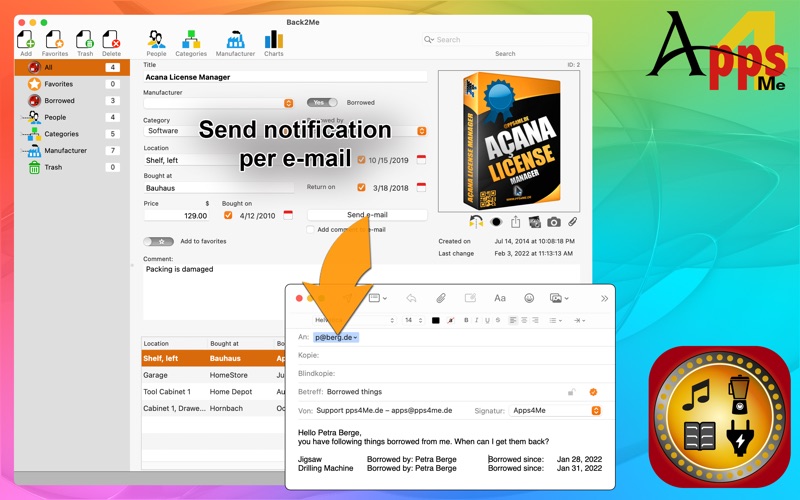This screenshot has width=800, height=500.
Task: Click the Favorites icon in the top toolbar
Action: pyautogui.click(x=55, y=40)
